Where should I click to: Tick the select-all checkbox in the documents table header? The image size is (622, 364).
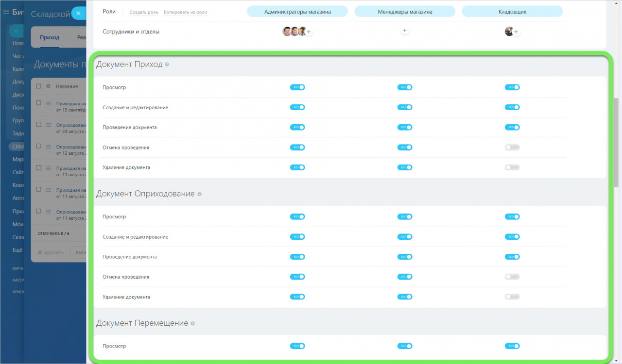[39, 86]
